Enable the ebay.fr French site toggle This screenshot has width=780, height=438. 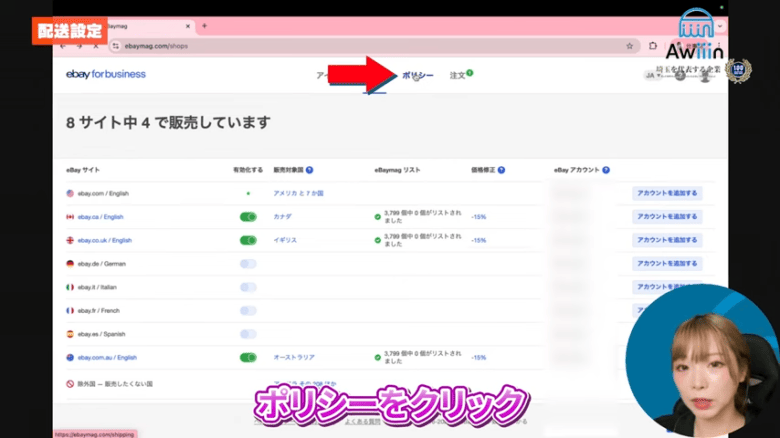pyautogui.click(x=248, y=310)
